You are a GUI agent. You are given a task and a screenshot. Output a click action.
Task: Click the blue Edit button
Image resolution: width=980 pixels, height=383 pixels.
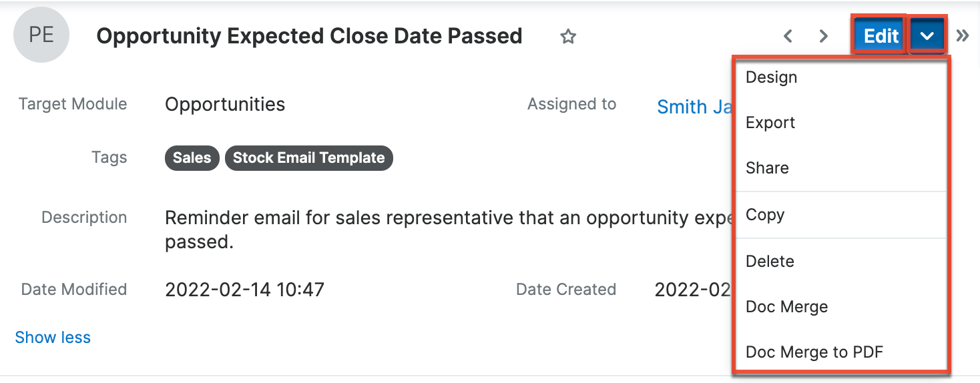[880, 36]
